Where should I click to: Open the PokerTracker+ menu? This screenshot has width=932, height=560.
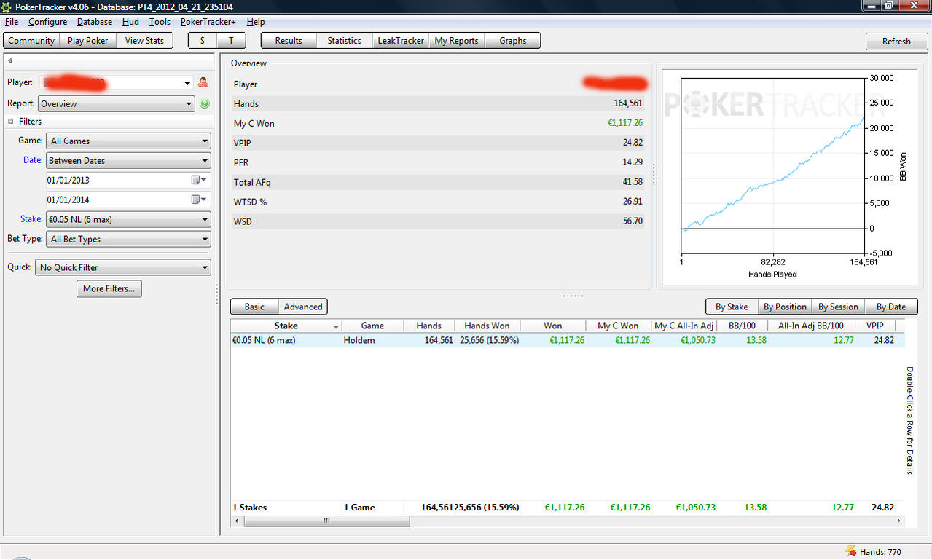[x=209, y=22]
